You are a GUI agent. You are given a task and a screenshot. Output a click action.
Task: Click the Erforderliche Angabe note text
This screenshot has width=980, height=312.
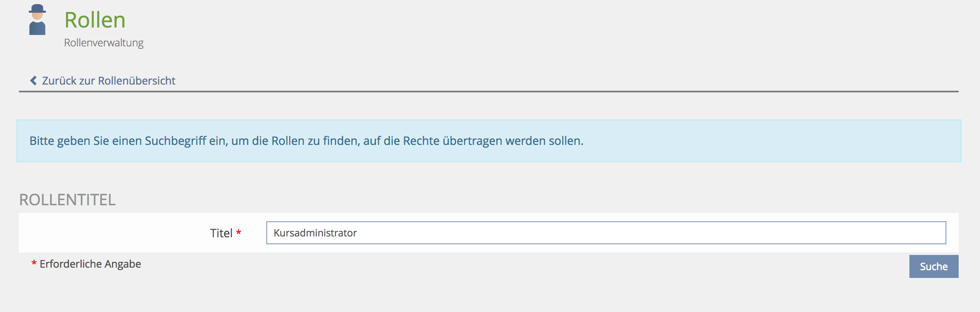click(x=90, y=264)
